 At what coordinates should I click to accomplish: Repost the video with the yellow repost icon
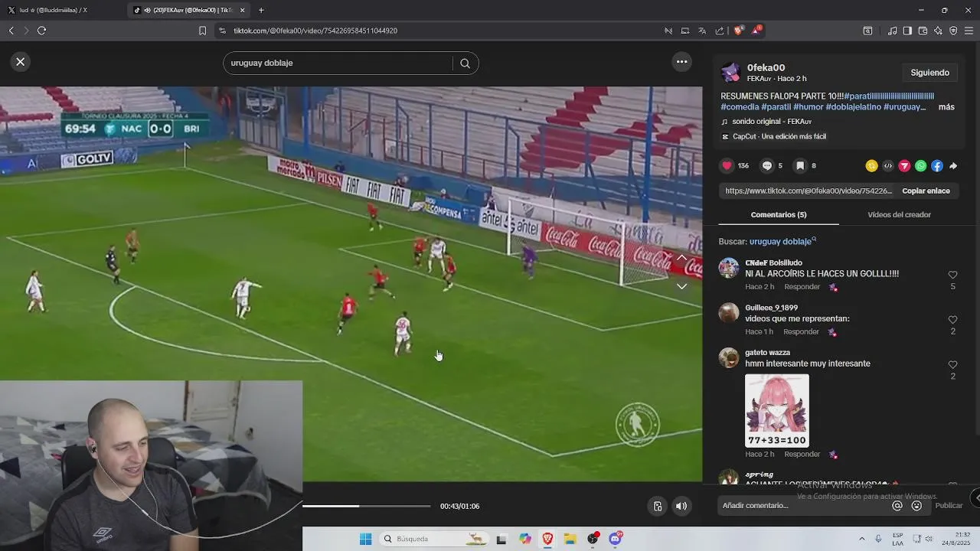point(871,166)
